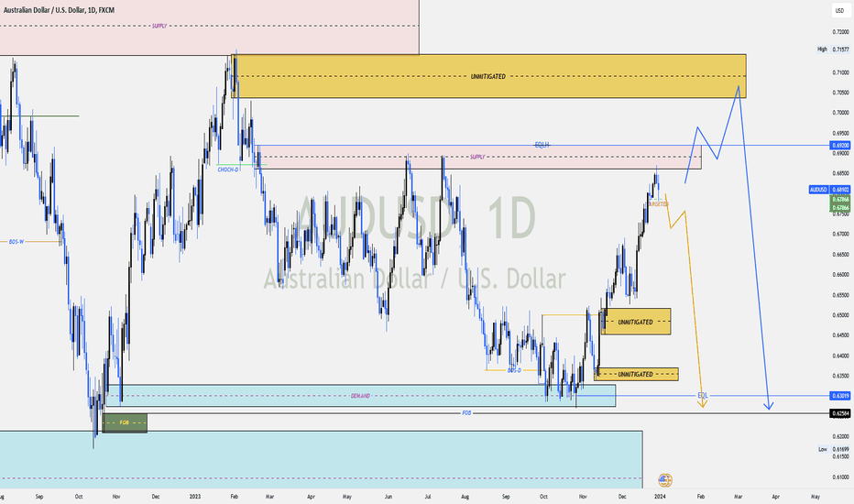Viewport: 854px width, 504px height.
Task: Click the 0.72000 price scale label
Action: coord(840,32)
